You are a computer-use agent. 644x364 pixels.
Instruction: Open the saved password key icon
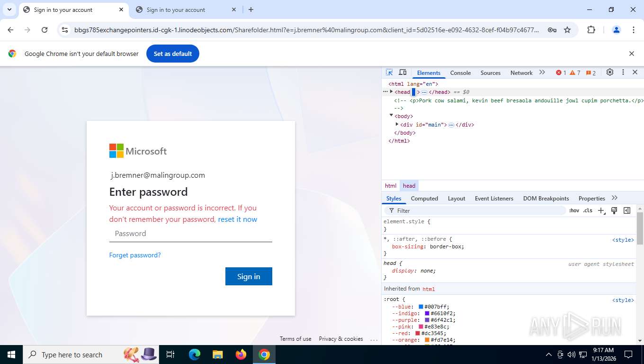click(552, 30)
